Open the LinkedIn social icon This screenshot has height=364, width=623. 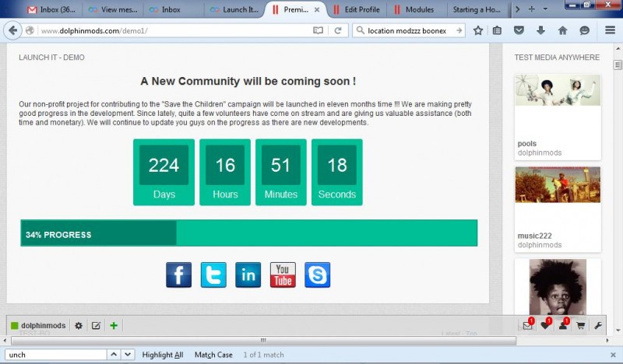[x=248, y=275]
